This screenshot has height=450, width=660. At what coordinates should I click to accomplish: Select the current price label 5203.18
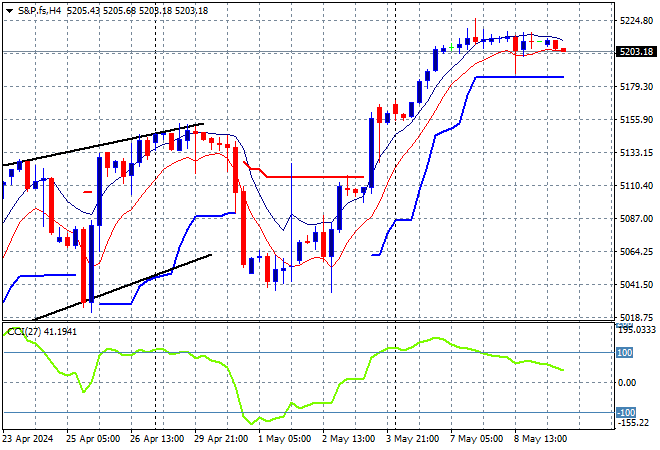tap(636, 52)
